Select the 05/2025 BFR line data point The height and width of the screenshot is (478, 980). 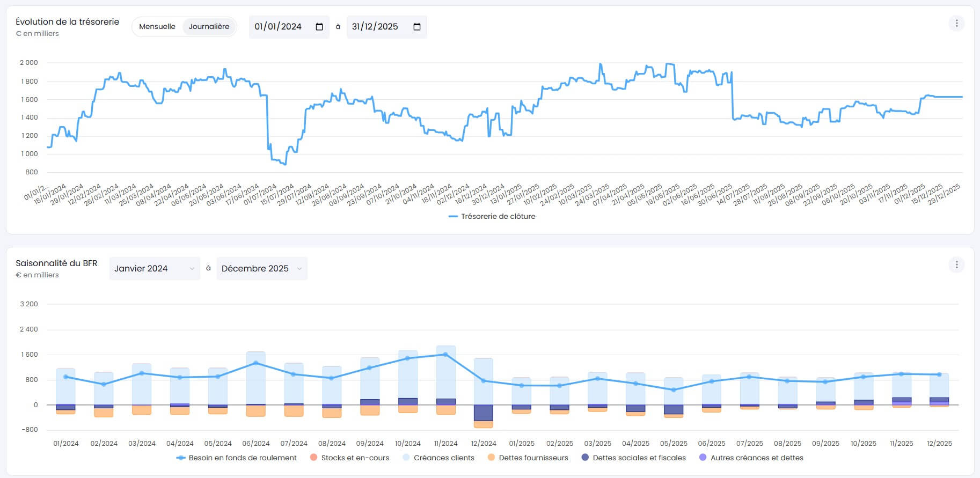674,390
